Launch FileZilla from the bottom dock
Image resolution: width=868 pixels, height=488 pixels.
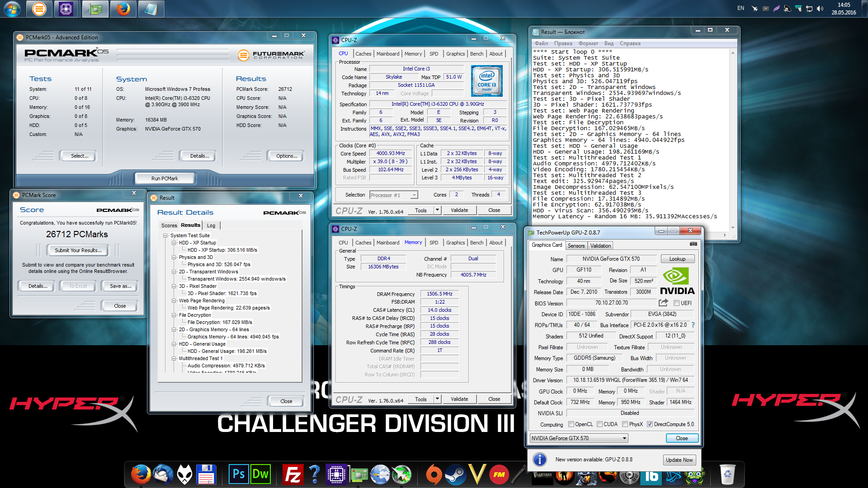(x=293, y=474)
